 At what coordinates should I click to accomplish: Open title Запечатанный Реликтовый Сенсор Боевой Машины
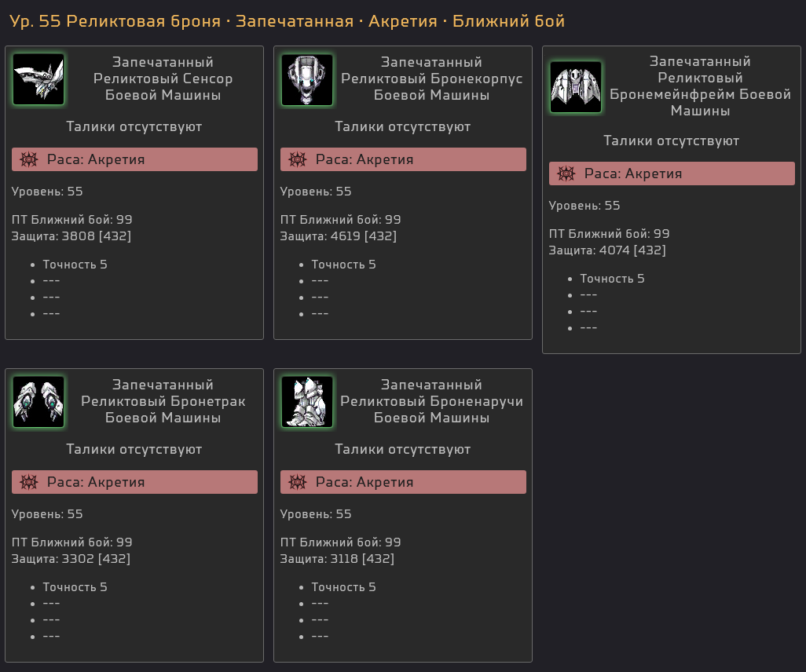point(163,79)
